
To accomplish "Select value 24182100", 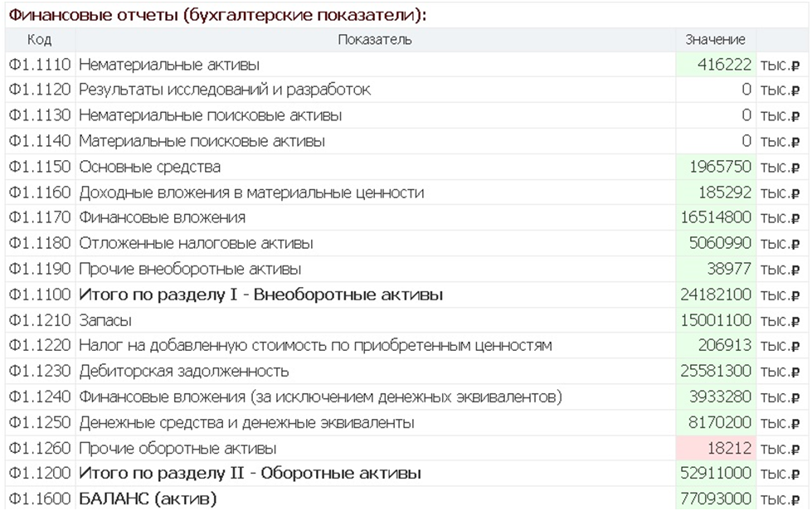I will (716, 294).
